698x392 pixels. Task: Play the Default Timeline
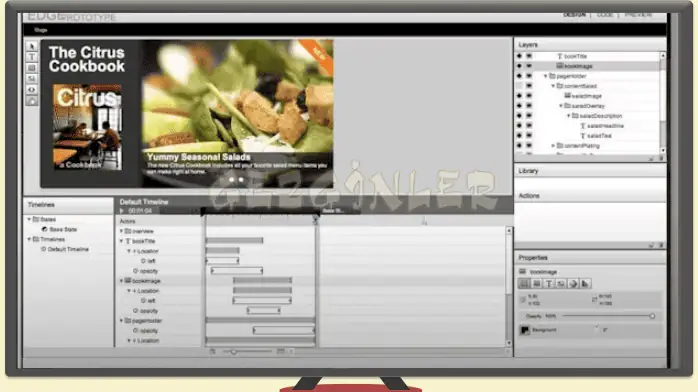[122, 210]
